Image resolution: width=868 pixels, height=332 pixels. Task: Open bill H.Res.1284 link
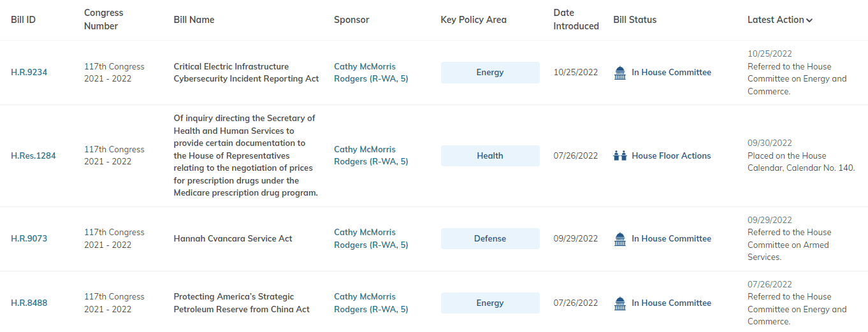coord(33,155)
